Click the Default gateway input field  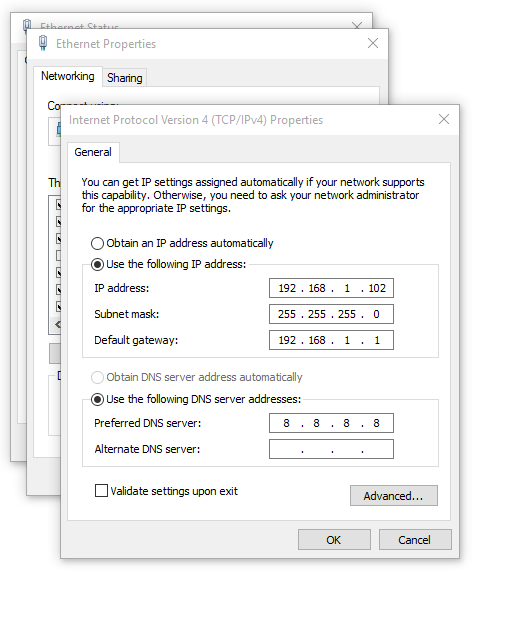click(x=331, y=340)
